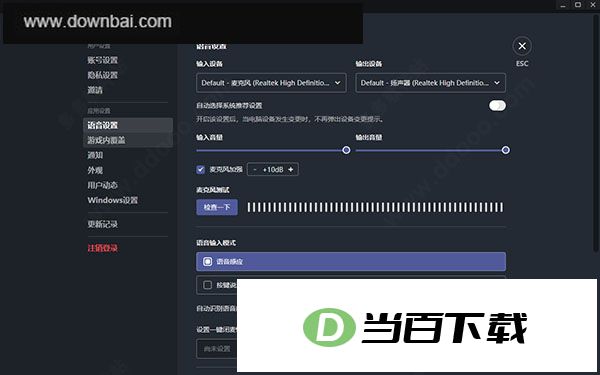The width and height of the screenshot is (600, 375).
Task: Open 隐私设置 in the sidebar
Action: point(103,75)
